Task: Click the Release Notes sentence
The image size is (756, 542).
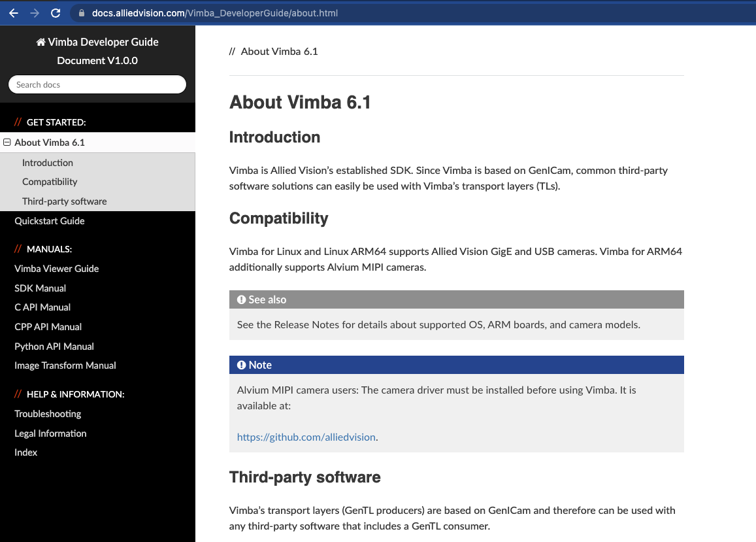Action: click(x=438, y=325)
